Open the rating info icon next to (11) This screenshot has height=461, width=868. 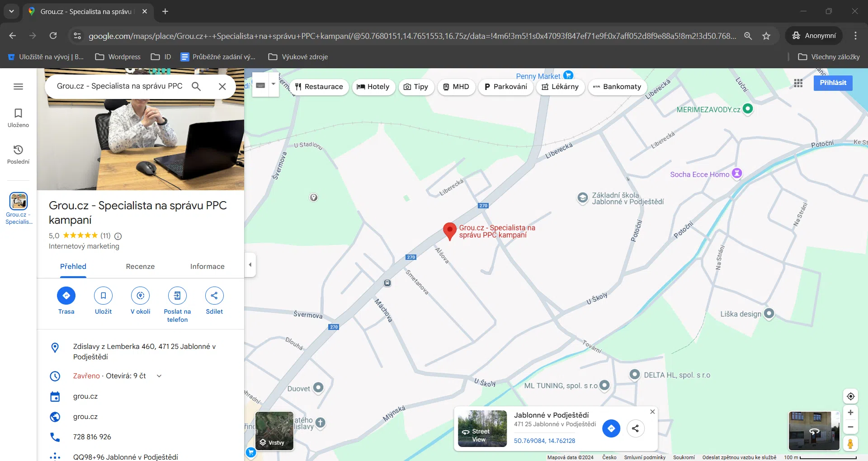tap(118, 236)
